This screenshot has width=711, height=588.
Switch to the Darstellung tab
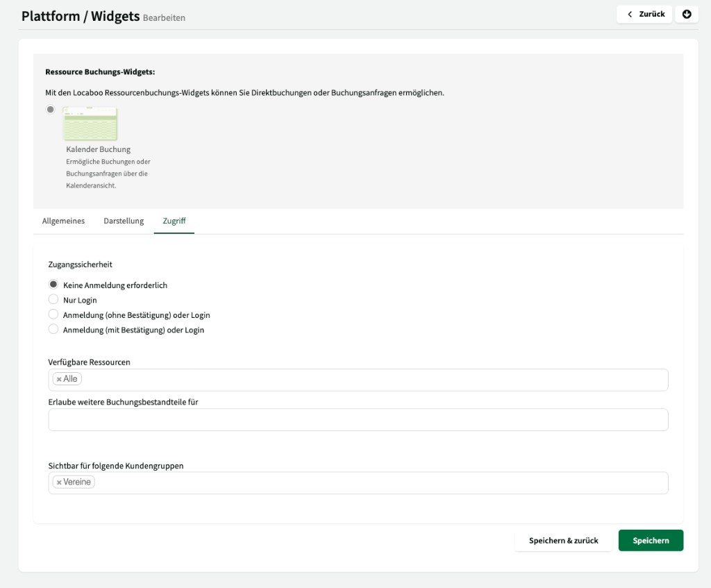(x=124, y=221)
